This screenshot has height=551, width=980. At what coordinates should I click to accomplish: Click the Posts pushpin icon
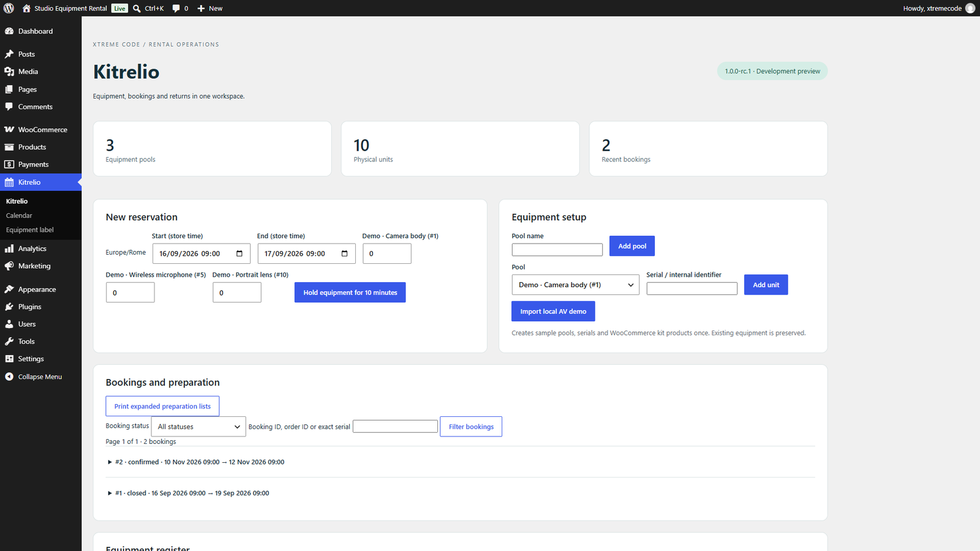(x=9, y=54)
